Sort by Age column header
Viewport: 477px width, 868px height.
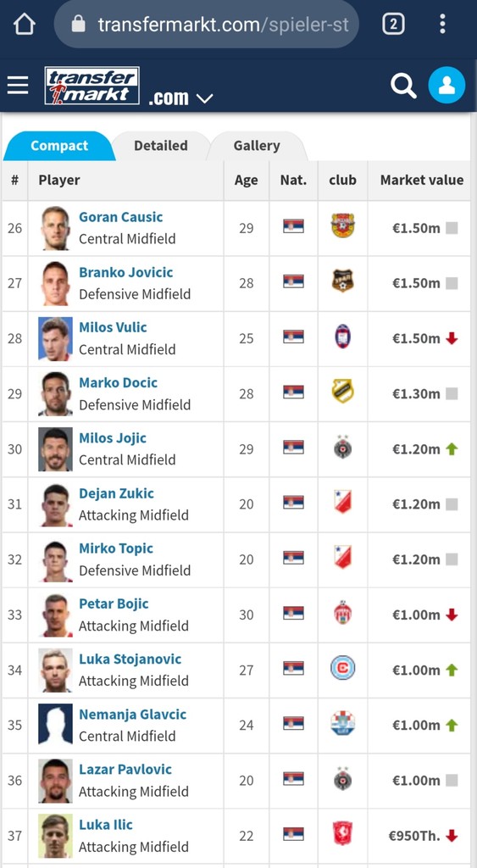pyautogui.click(x=247, y=181)
